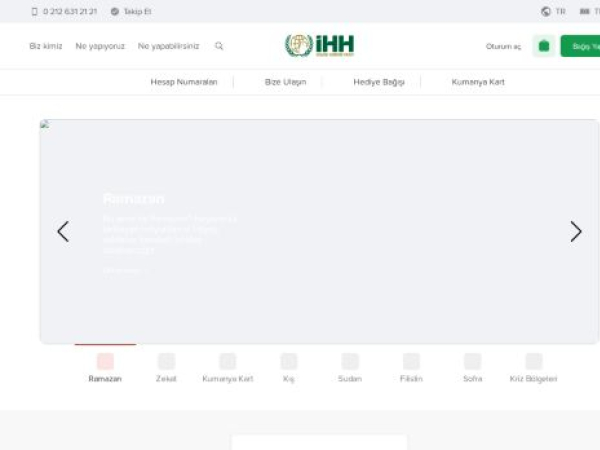Go to previous slide arrow

(63, 232)
